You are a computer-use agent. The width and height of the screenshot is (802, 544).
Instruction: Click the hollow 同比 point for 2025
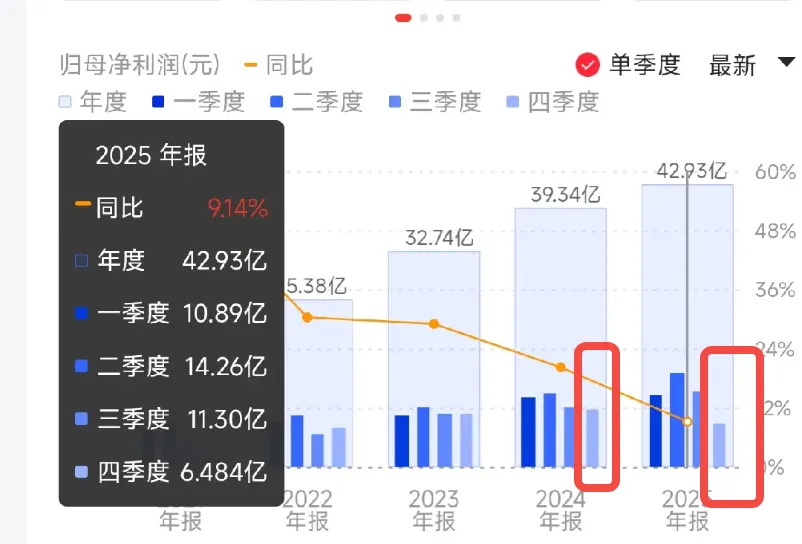pyautogui.click(x=687, y=422)
